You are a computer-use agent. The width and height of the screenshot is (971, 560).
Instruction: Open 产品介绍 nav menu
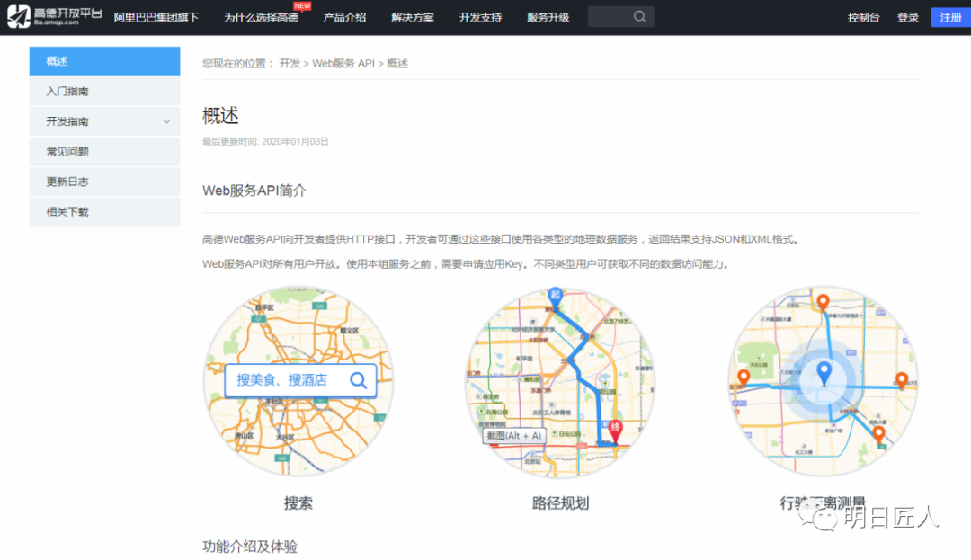pyautogui.click(x=344, y=17)
